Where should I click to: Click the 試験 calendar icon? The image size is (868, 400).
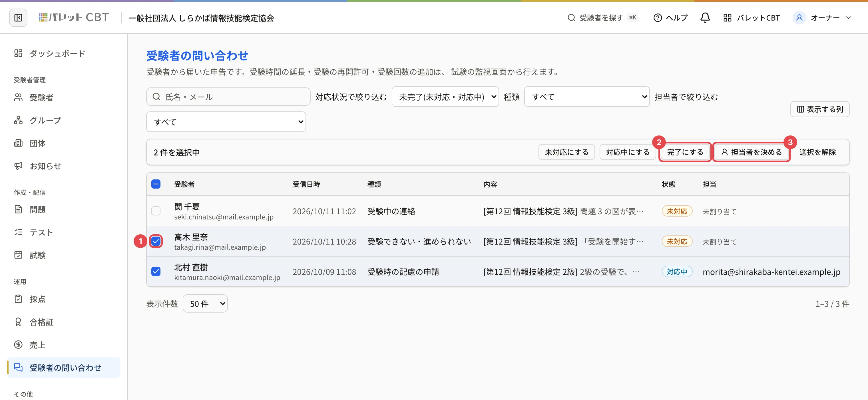(18, 255)
